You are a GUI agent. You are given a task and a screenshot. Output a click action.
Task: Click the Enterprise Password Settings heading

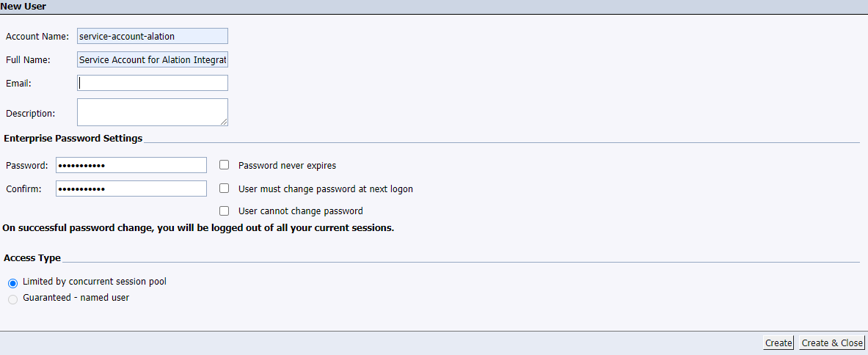tap(73, 138)
